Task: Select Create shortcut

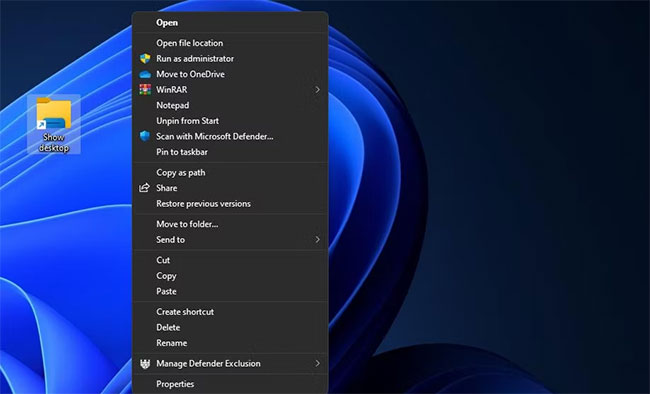Action: coord(230,312)
